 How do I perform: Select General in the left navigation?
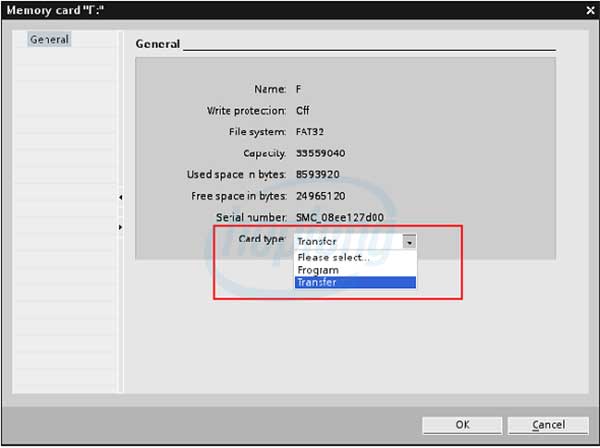[x=49, y=40]
